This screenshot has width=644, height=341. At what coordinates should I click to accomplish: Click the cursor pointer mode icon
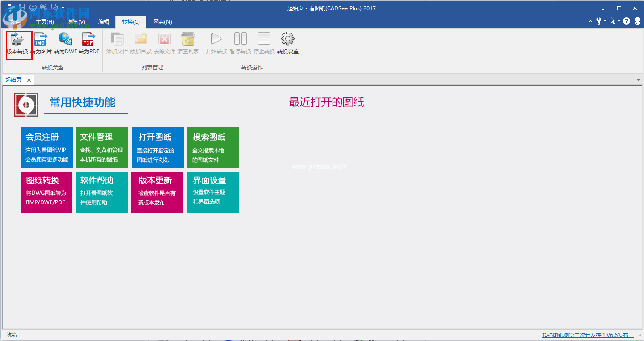tap(613, 21)
